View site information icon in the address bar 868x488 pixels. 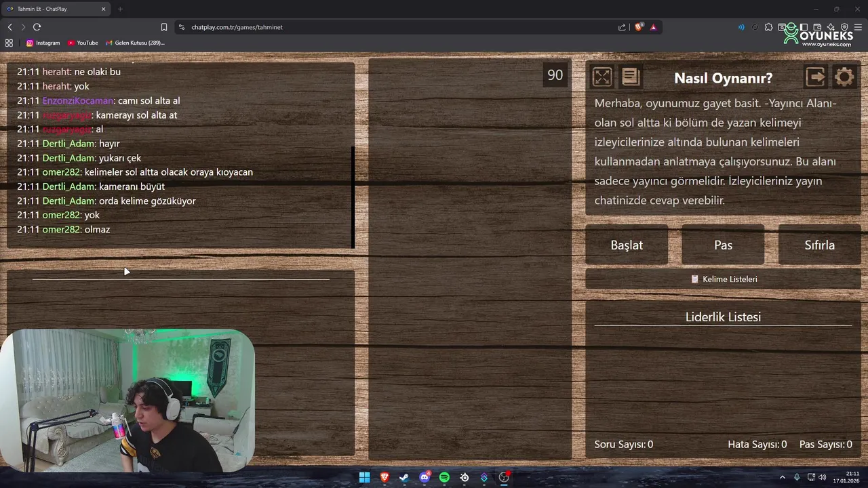[181, 27]
